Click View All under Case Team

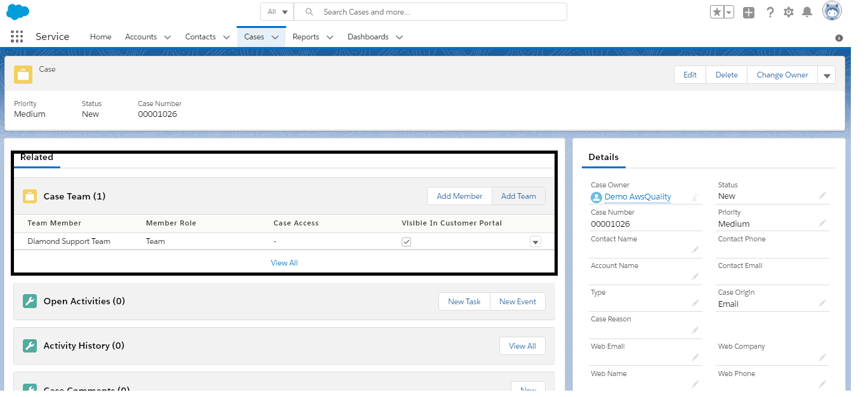click(x=284, y=263)
